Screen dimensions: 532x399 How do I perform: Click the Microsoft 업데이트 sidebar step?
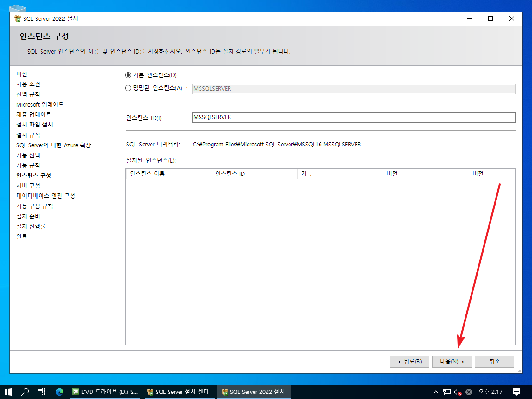pos(40,104)
